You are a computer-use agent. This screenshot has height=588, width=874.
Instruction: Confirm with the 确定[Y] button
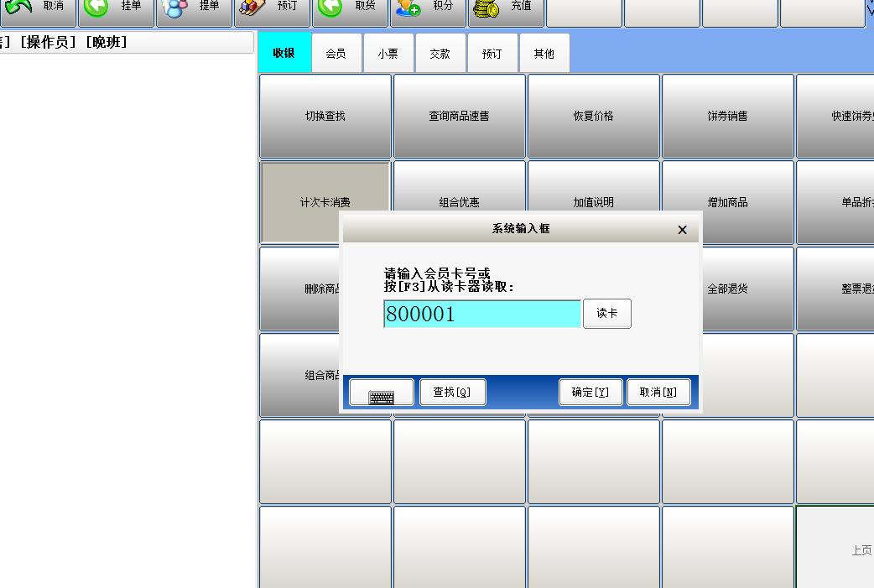click(590, 391)
